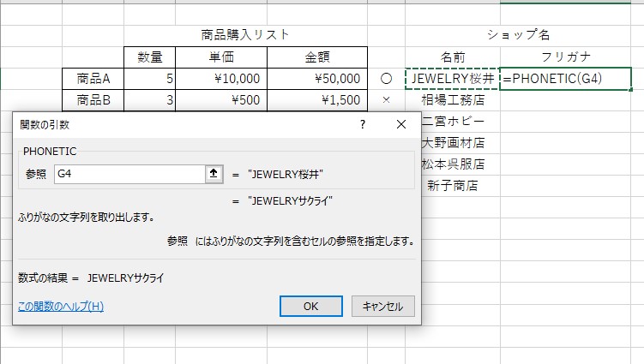Select the 松本呉服店 cell

click(454, 164)
